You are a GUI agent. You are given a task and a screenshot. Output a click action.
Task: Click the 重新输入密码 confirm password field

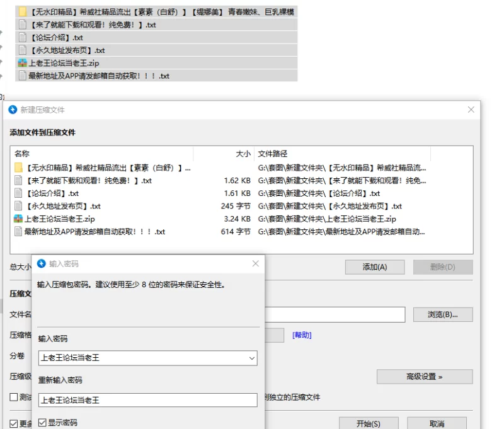148,400
